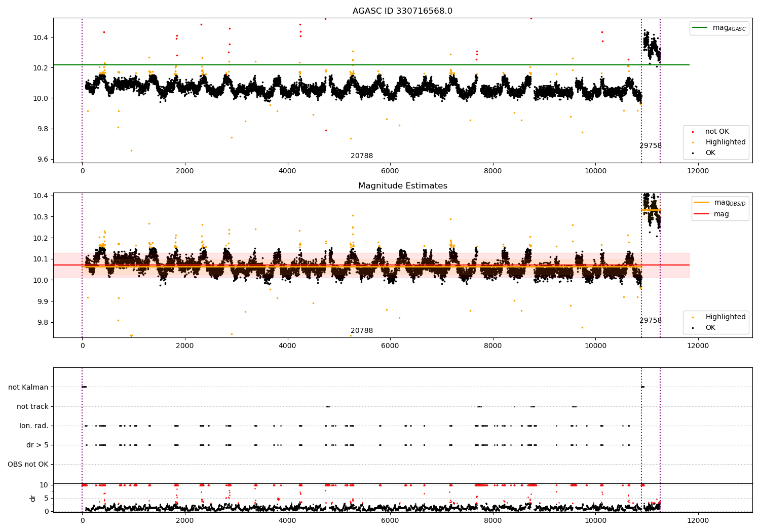Click the orange Highlighted marker in top plot legend

pyautogui.click(x=693, y=142)
